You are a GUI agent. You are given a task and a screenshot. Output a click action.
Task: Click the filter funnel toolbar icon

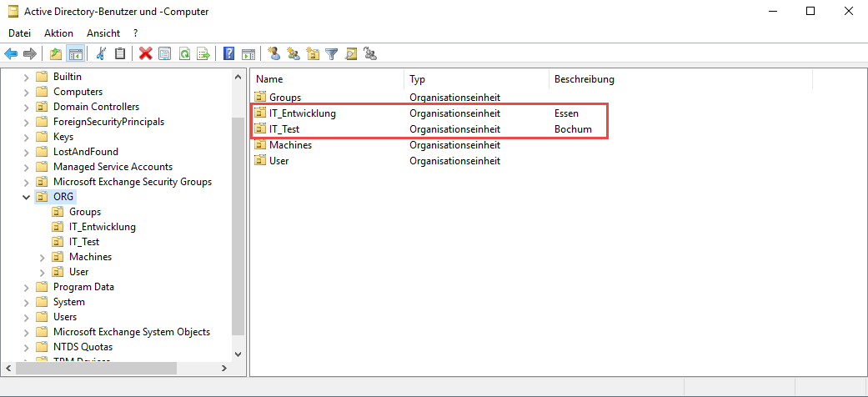(x=332, y=54)
